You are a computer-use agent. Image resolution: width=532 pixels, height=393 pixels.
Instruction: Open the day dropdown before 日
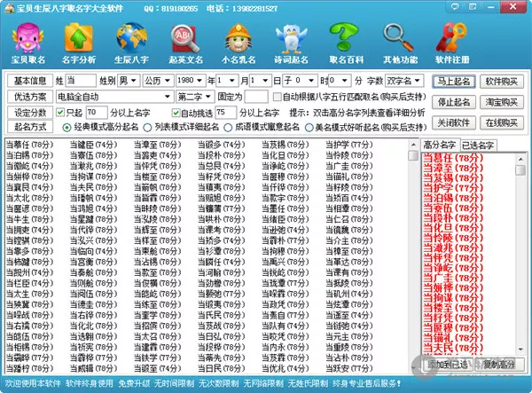click(260, 81)
